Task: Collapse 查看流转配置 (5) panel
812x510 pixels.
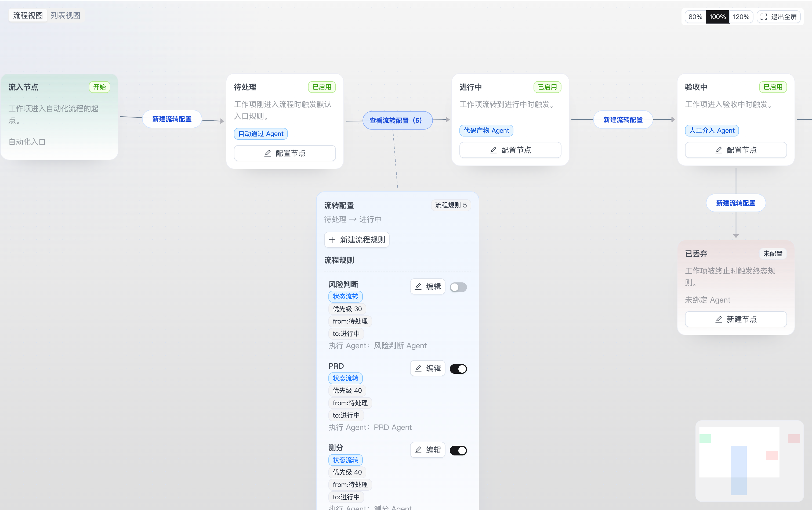Action: click(x=397, y=120)
